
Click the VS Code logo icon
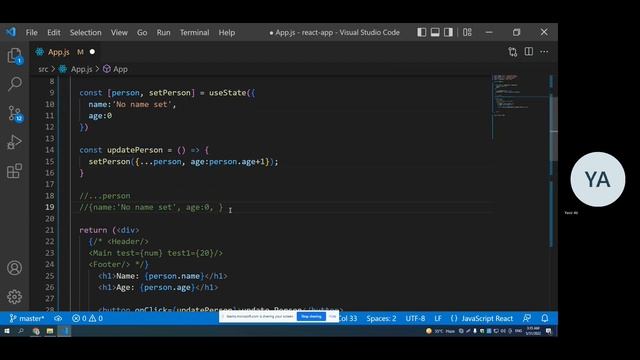(11, 32)
